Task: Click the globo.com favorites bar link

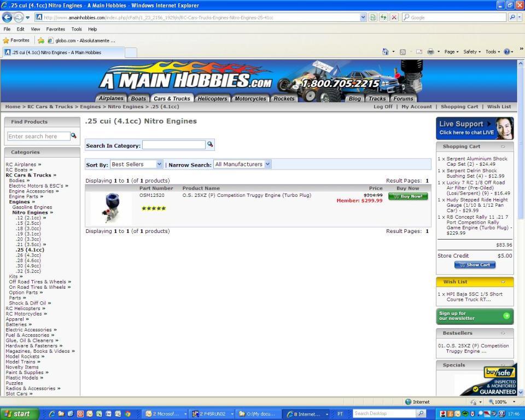Action: (81, 40)
